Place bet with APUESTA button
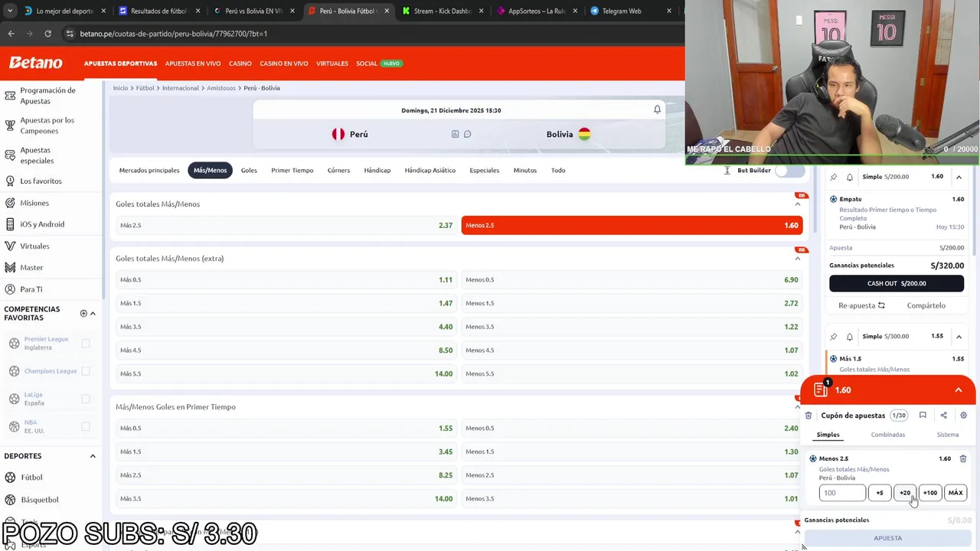The height and width of the screenshot is (551, 980). 888,538
